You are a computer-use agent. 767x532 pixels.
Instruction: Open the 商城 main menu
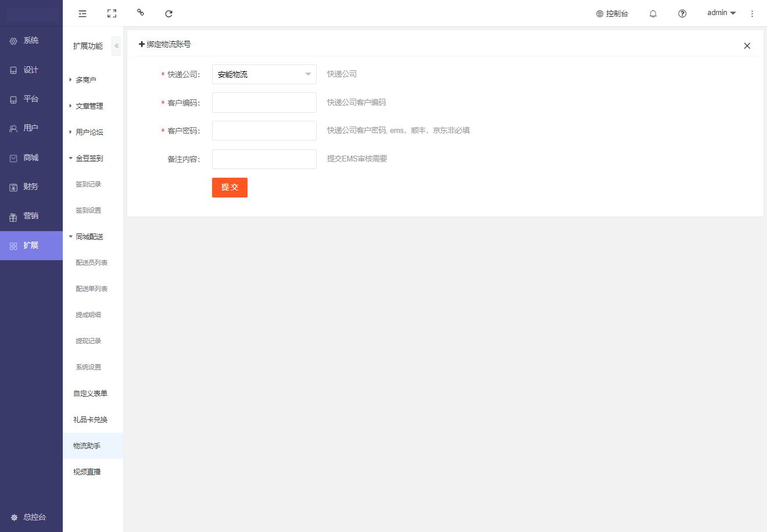[x=31, y=157]
